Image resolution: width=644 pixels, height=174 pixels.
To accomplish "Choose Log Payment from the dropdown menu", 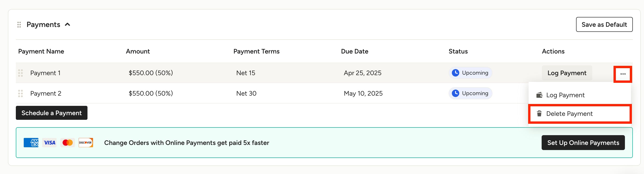I will (x=565, y=95).
